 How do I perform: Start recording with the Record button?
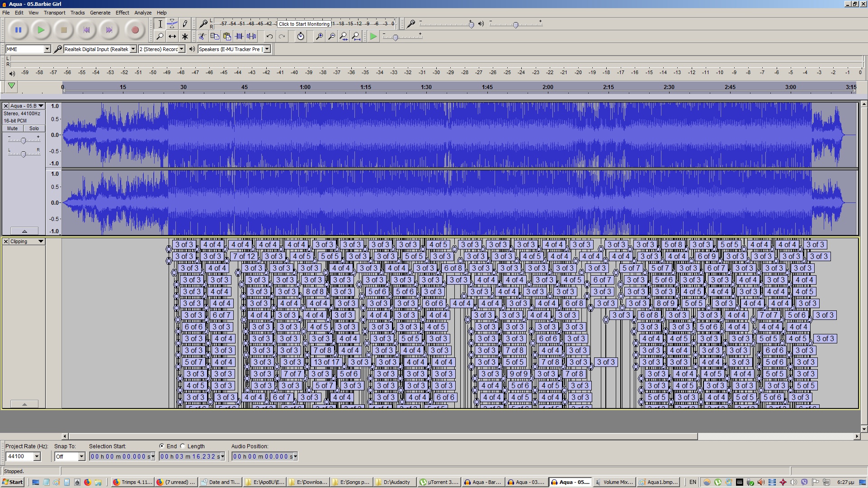point(135,30)
